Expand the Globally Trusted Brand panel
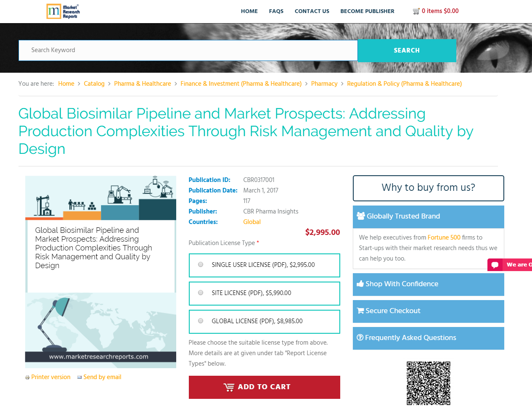532x406 pixels. point(429,216)
